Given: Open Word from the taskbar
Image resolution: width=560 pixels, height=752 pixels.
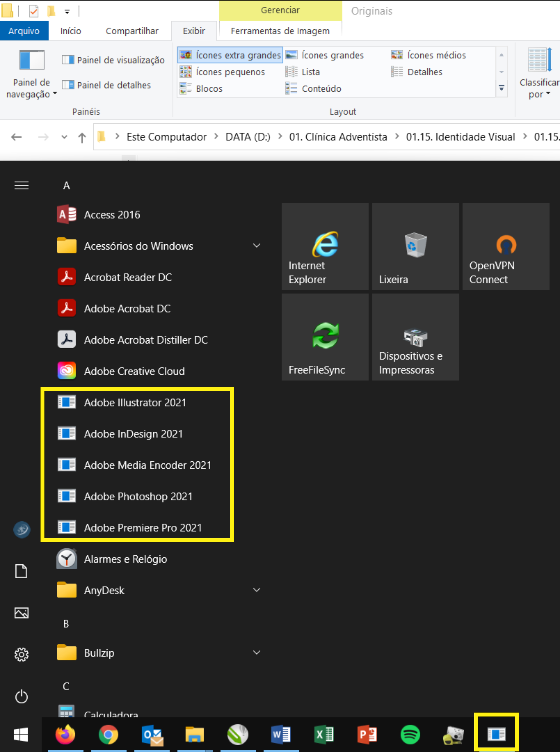Looking at the screenshot, I should pos(281,734).
